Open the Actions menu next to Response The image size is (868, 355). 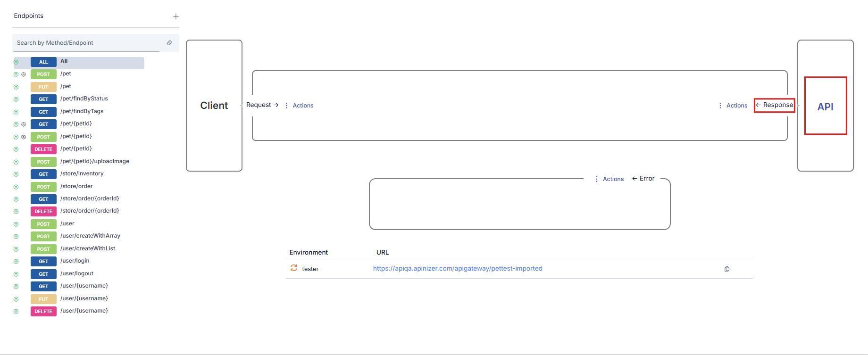tap(733, 106)
